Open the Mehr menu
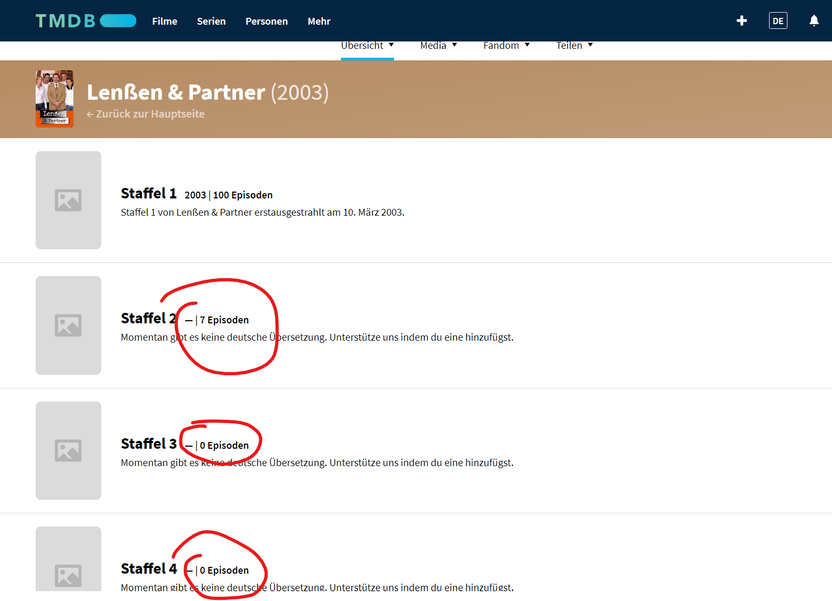The width and height of the screenshot is (832, 601). point(319,21)
